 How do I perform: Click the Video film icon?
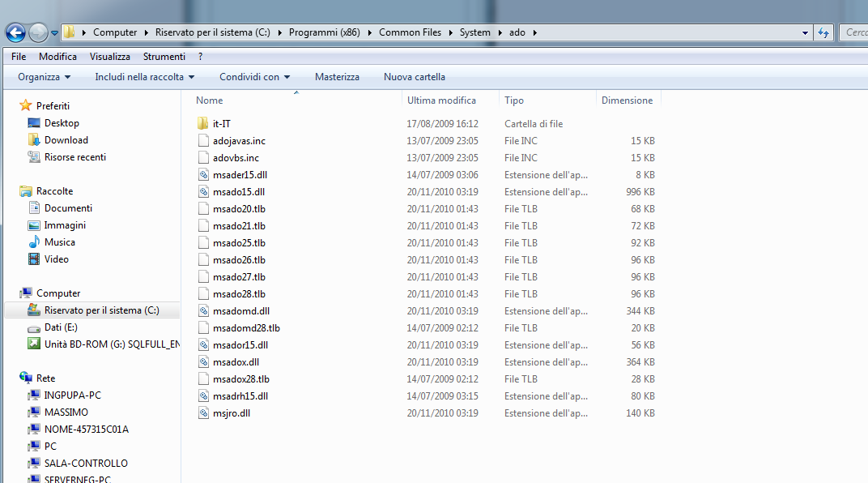click(x=34, y=259)
